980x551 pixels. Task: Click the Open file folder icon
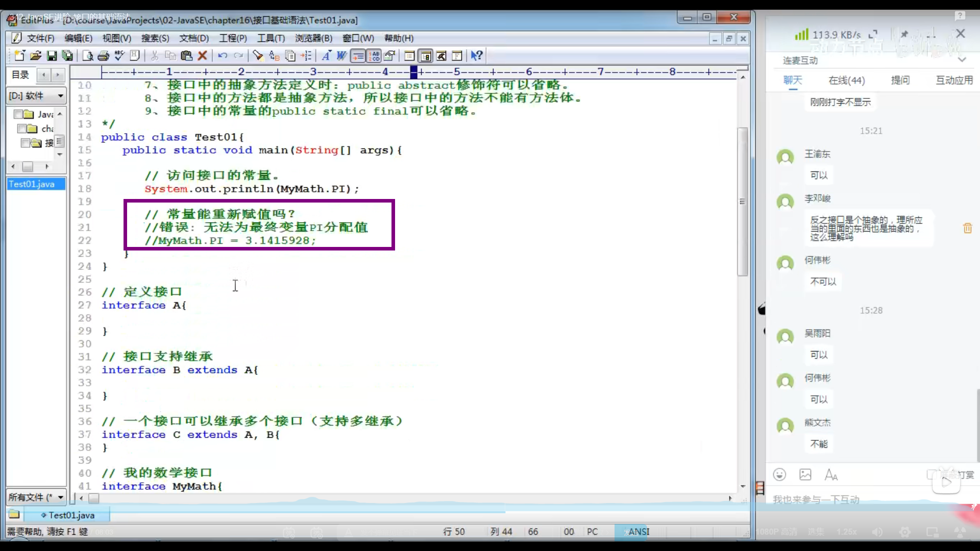click(35, 56)
